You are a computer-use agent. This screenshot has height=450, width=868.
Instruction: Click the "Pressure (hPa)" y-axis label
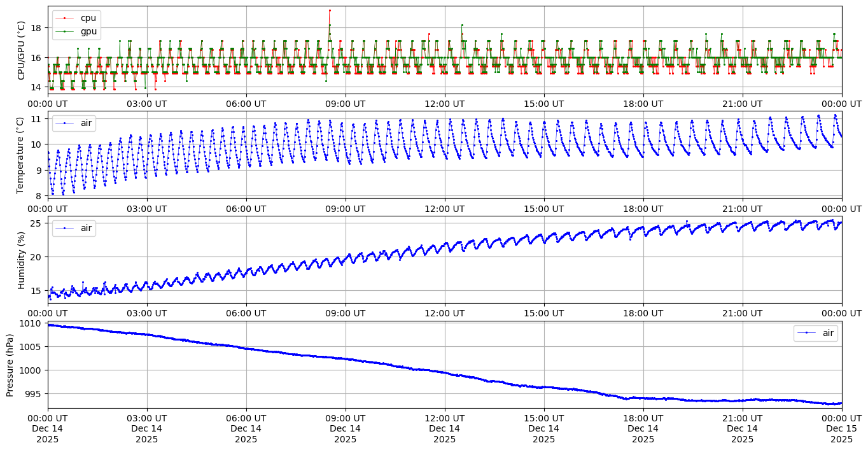pyautogui.click(x=10, y=364)
